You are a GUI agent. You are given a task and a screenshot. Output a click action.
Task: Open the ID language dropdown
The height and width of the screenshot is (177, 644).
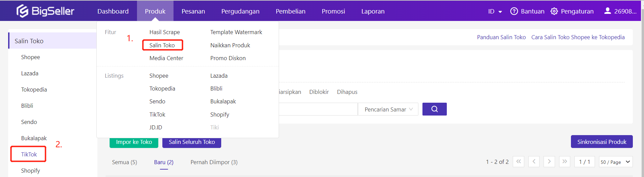click(495, 11)
